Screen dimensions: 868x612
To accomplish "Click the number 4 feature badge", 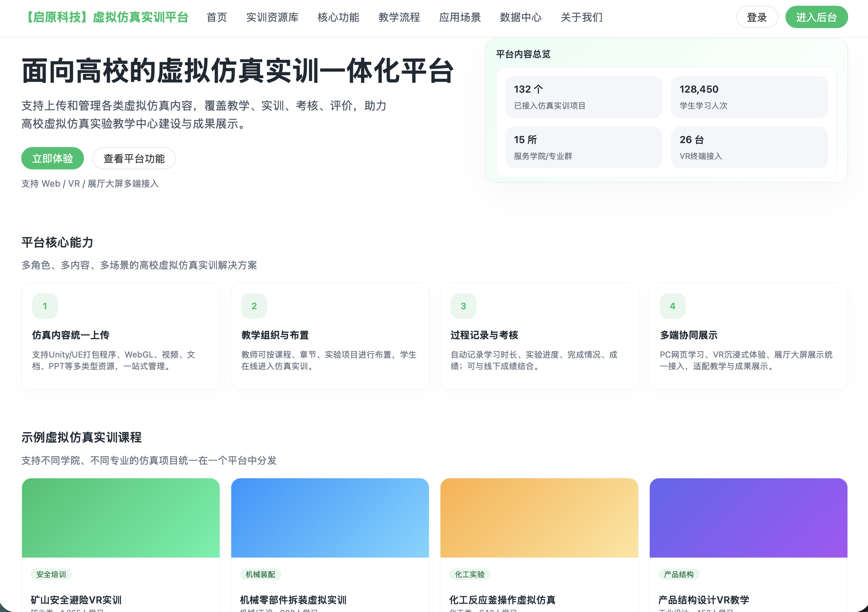I will point(672,306).
